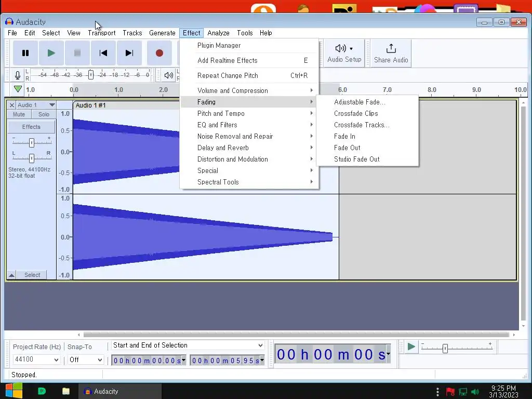Collapse the track with the up-arrow button
The height and width of the screenshot is (399, 532).
click(12, 275)
